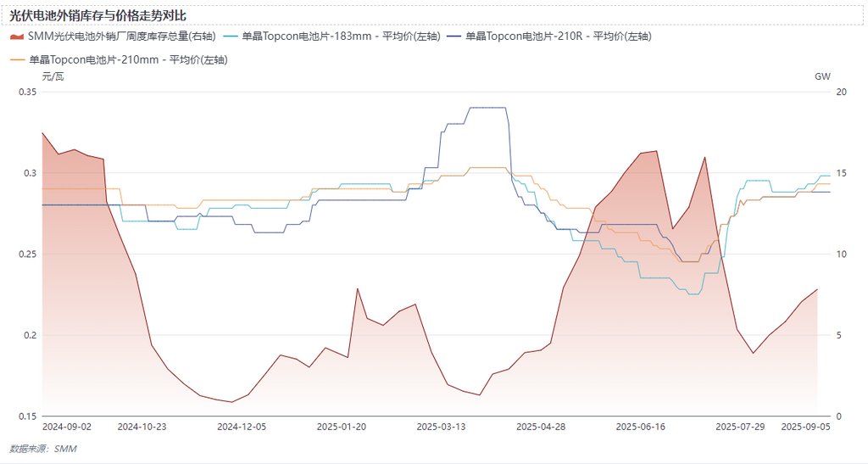Click the 0.25 tick on left axis
Screen dimensions: 868x464
27,254
